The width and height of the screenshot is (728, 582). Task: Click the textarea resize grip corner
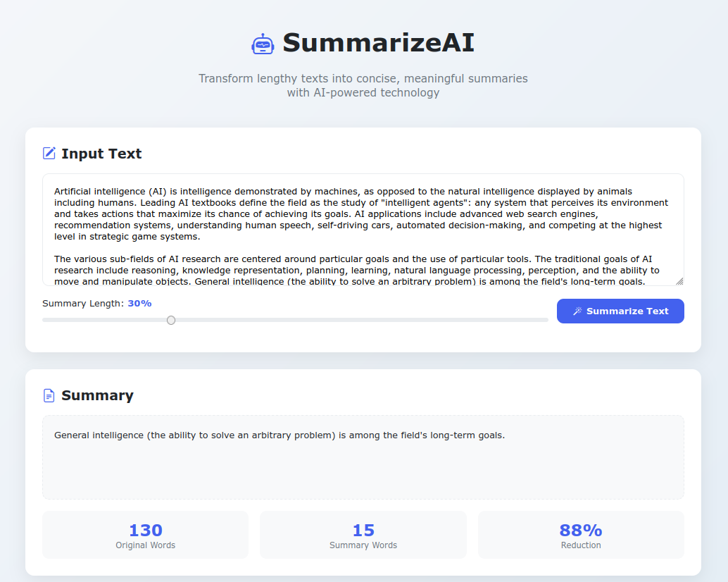point(679,281)
